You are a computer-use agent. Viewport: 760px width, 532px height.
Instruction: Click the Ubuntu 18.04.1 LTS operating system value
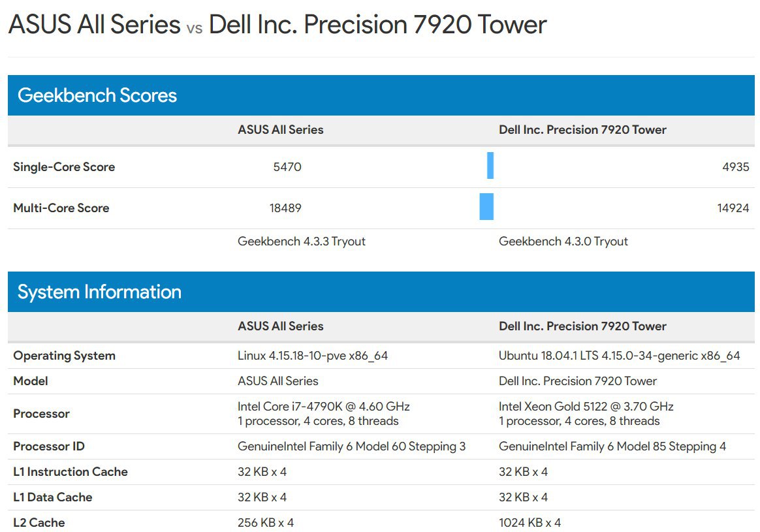[620, 356]
